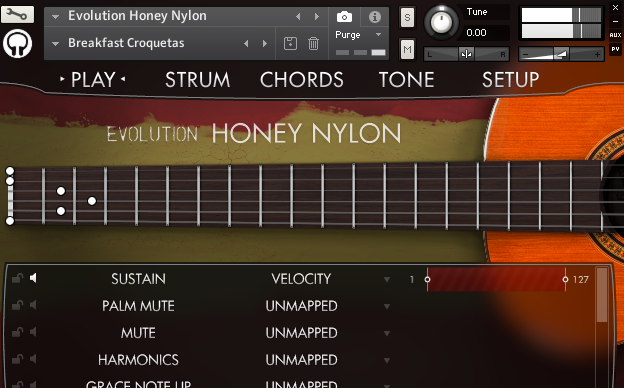Open the Purge dropdown menu
624x388 pixels.
click(358, 35)
